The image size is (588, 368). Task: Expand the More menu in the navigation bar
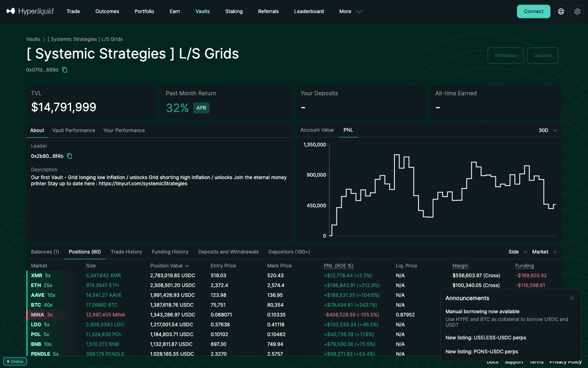point(350,11)
